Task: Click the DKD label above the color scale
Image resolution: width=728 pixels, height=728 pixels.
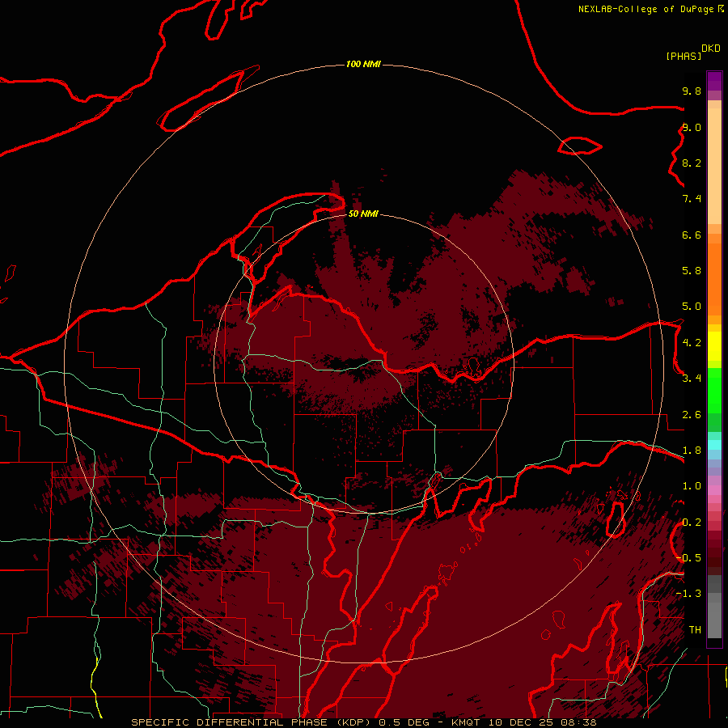Action: pyautogui.click(x=711, y=49)
